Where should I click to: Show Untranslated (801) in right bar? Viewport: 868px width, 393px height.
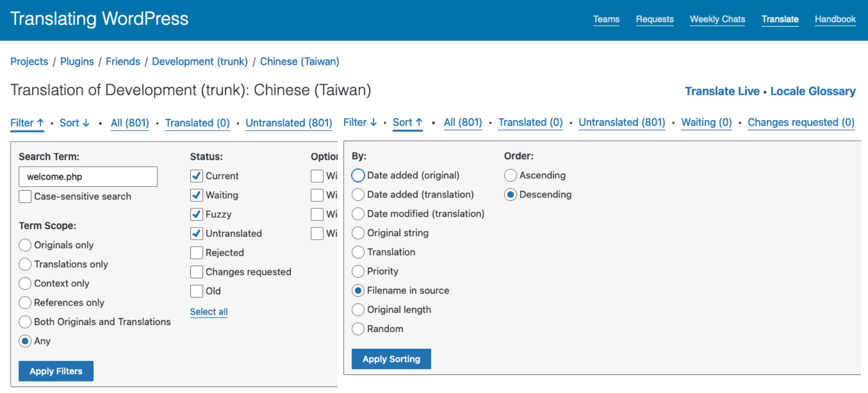(622, 122)
